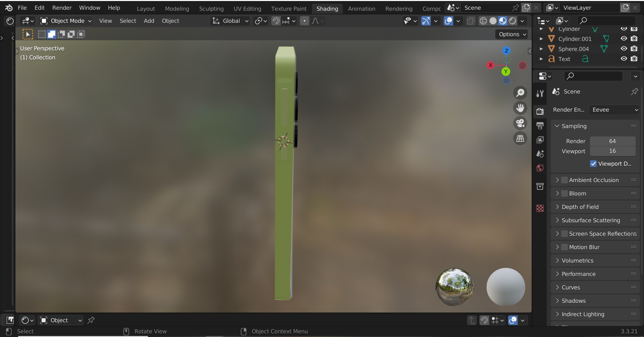Open the Render Engine Eevee dropdown

tap(614, 110)
